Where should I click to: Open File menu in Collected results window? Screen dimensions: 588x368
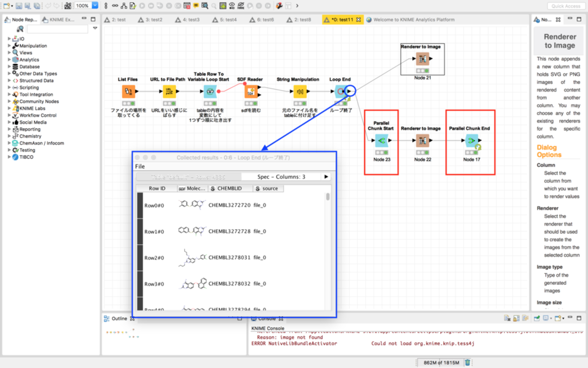140,167
